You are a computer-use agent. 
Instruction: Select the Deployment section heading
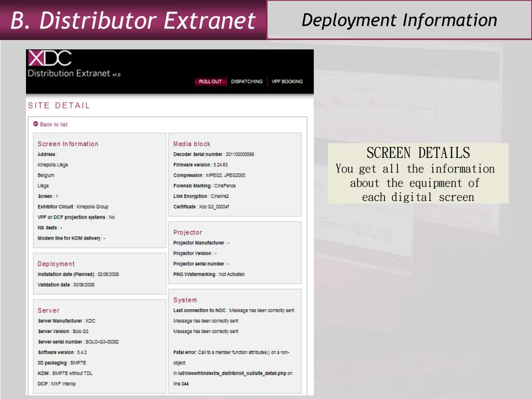click(x=56, y=264)
